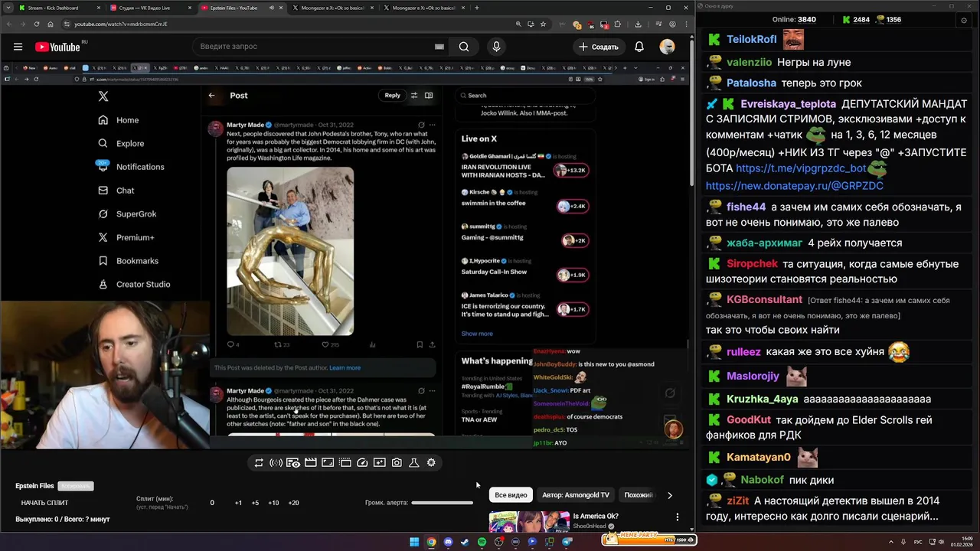Open options for Is America Ok? video
The image size is (980, 551).
tap(677, 517)
